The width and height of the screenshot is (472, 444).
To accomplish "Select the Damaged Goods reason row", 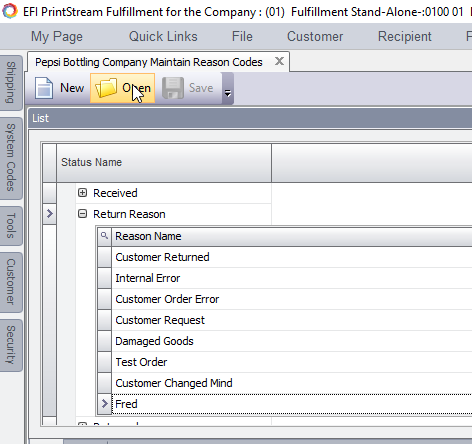I will tap(292, 341).
